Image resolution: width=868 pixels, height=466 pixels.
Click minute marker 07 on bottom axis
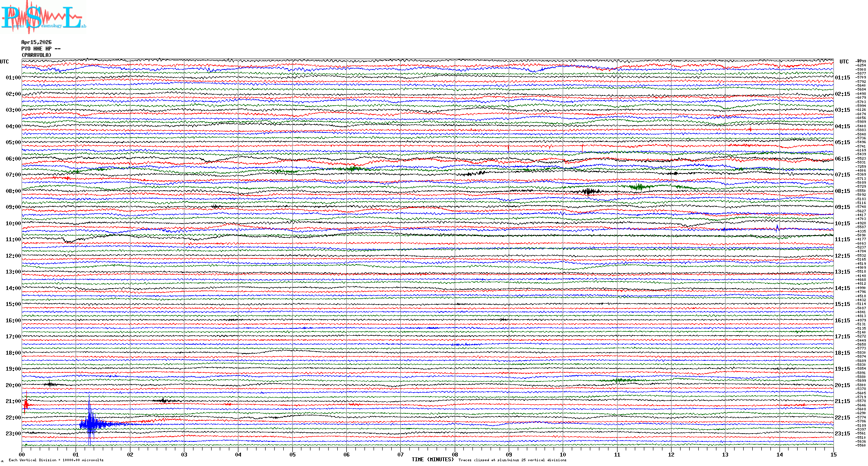coord(401,454)
